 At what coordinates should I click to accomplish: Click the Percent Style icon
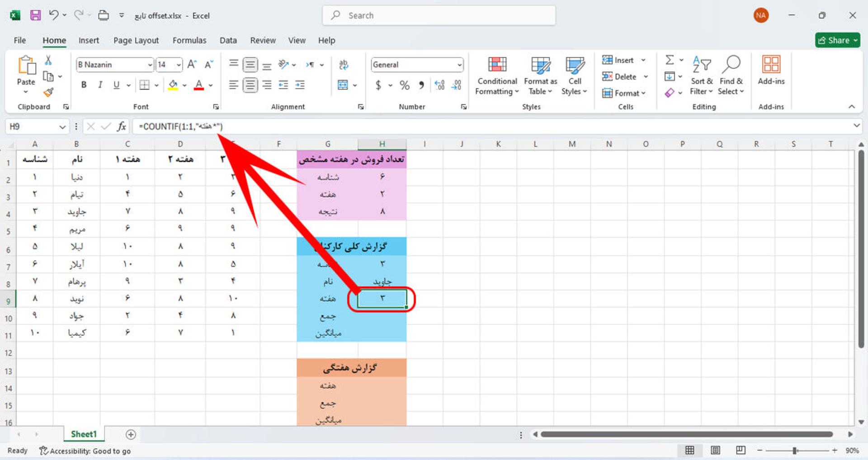click(x=405, y=85)
